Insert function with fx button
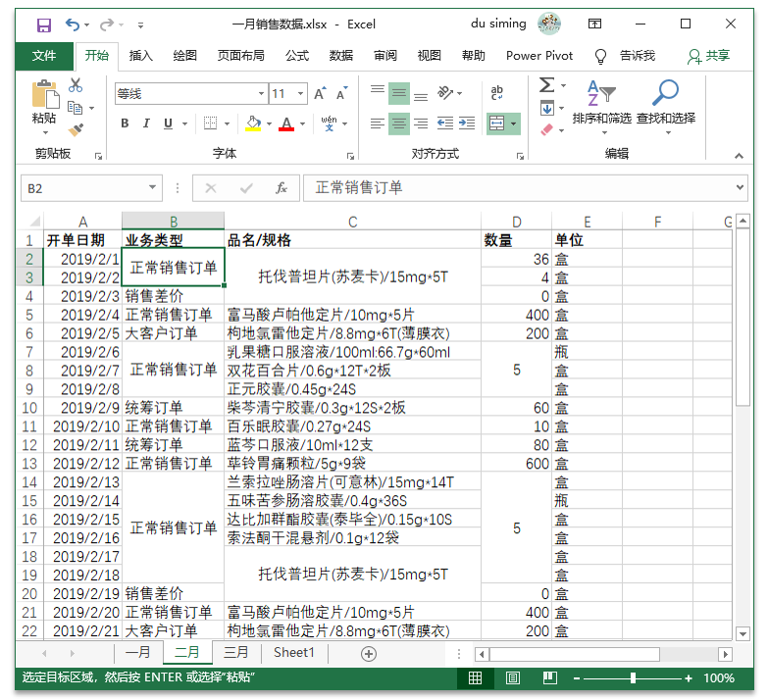768x700 pixels. tap(282, 188)
